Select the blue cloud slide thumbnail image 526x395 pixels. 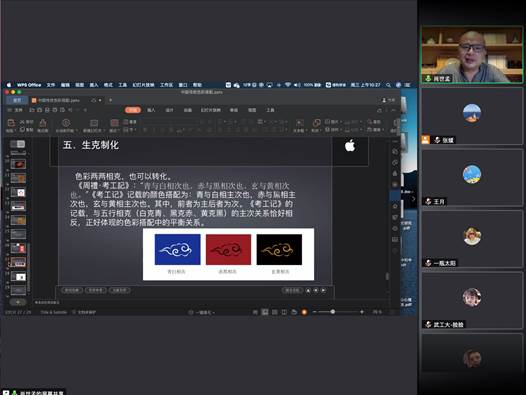point(177,249)
